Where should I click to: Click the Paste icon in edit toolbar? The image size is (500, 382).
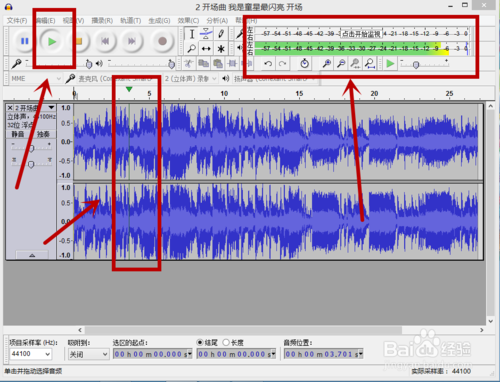[218, 63]
